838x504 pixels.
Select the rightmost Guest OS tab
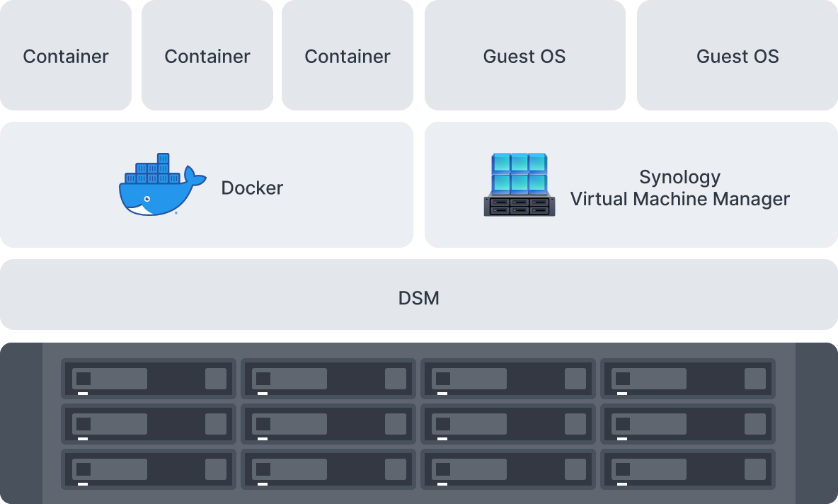pyautogui.click(x=737, y=56)
